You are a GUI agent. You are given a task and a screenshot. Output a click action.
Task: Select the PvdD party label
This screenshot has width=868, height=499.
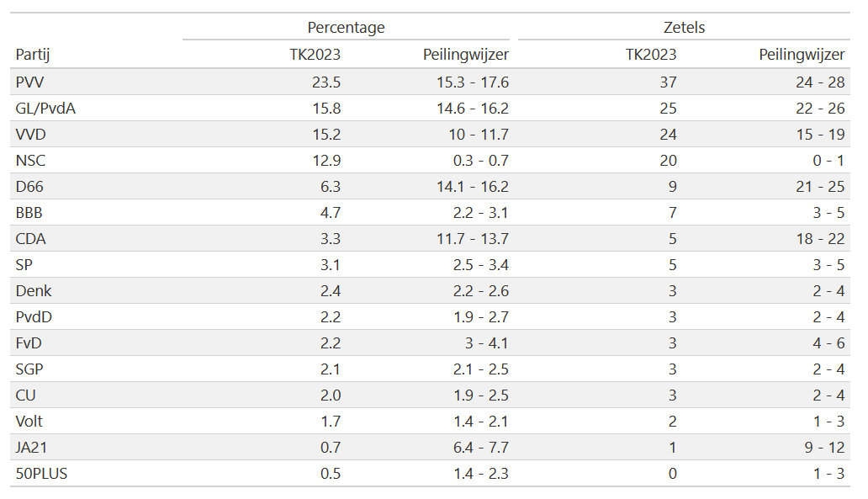(x=34, y=317)
